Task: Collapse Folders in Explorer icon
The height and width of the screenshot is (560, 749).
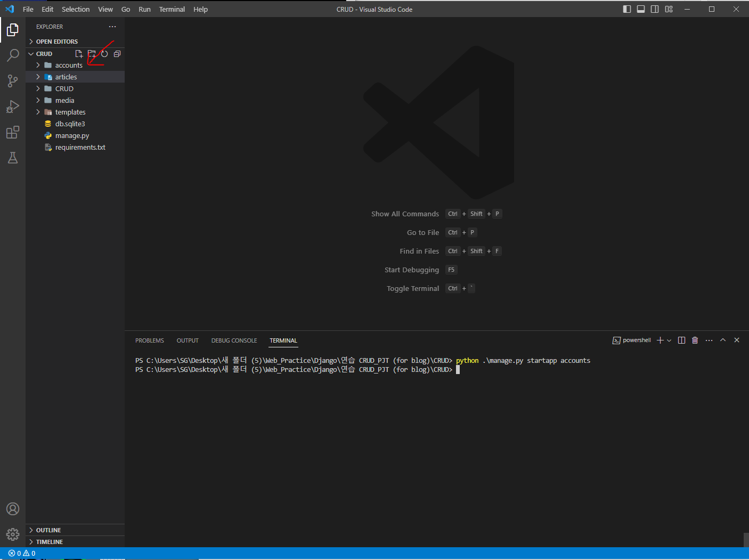Action: (x=117, y=54)
